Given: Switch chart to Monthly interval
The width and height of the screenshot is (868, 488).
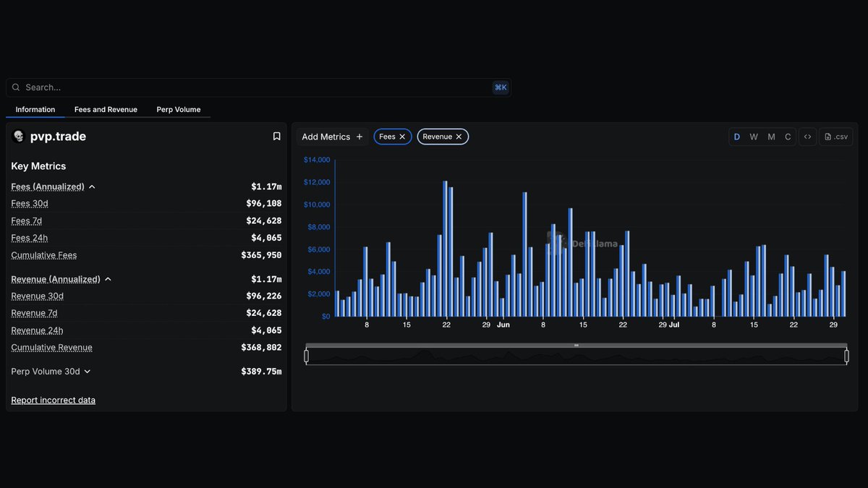Looking at the screenshot, I should (771, 137).
